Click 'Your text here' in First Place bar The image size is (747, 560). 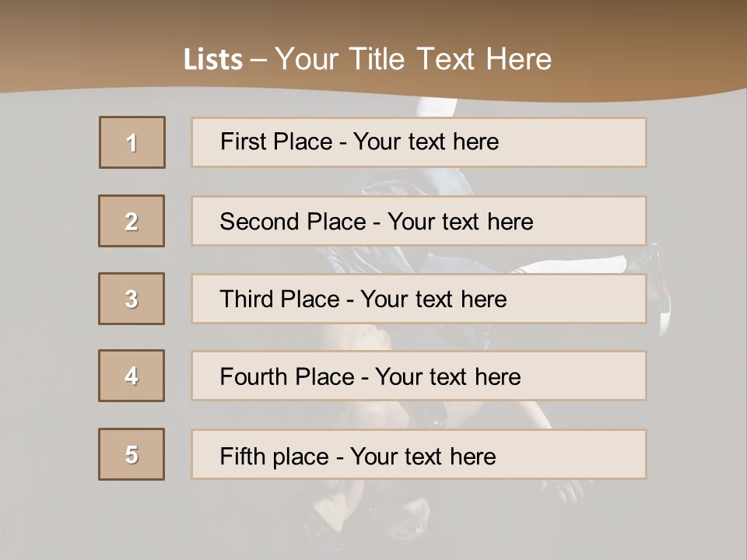click(426, 142)
